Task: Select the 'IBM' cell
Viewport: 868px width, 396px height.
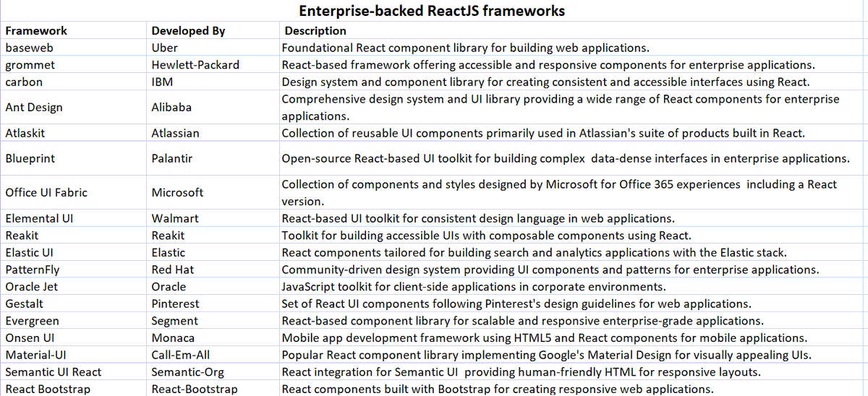Action: tap(213, 82)
